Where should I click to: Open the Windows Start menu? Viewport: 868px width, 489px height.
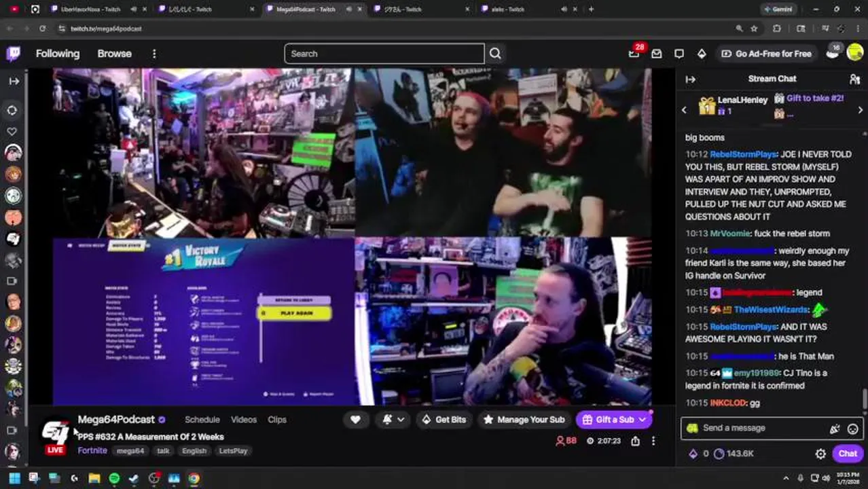tap(14, 478)
